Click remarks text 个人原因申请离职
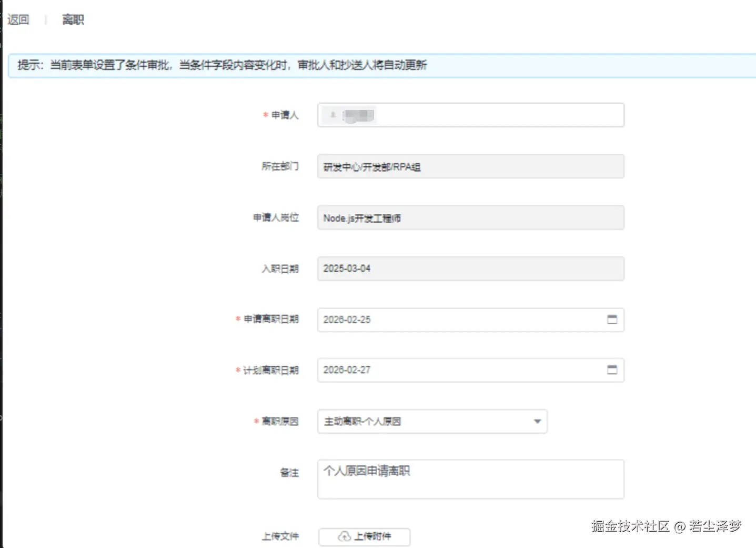This screenshot has height=548, width=756. [x=367, y=471]
